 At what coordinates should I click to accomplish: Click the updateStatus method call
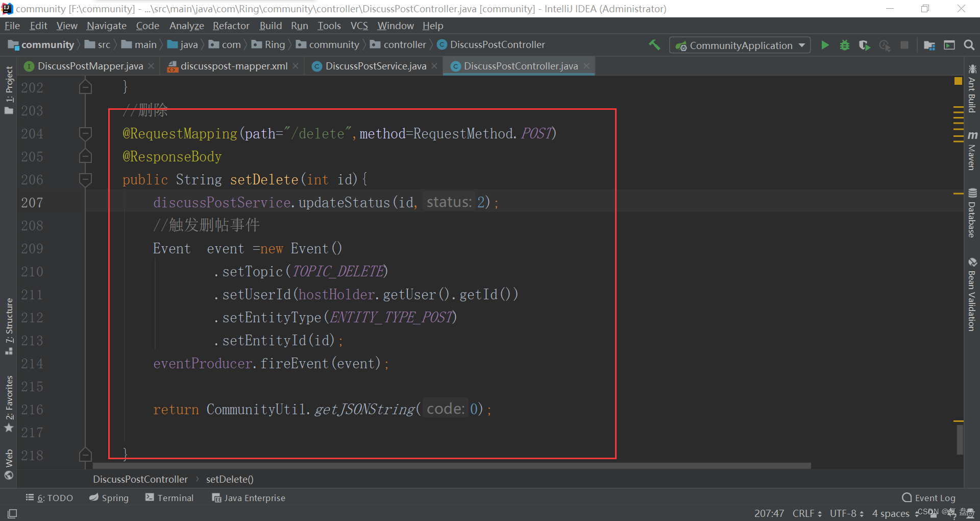pyautogui.click(x=344, y=202)
